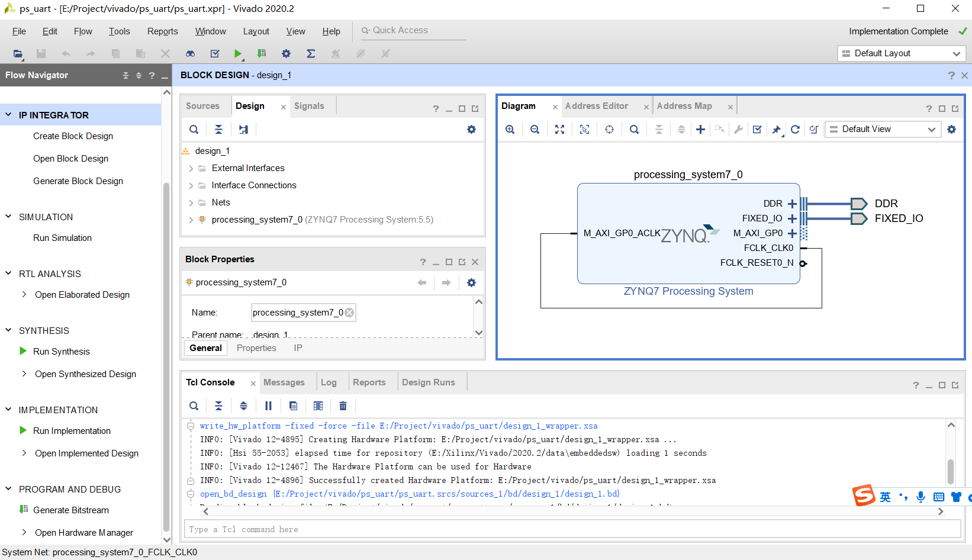Switch to Address Editor tab
The width and height of the screenshot is (972, 560).
pyautogui.click(x=597, y=106)
